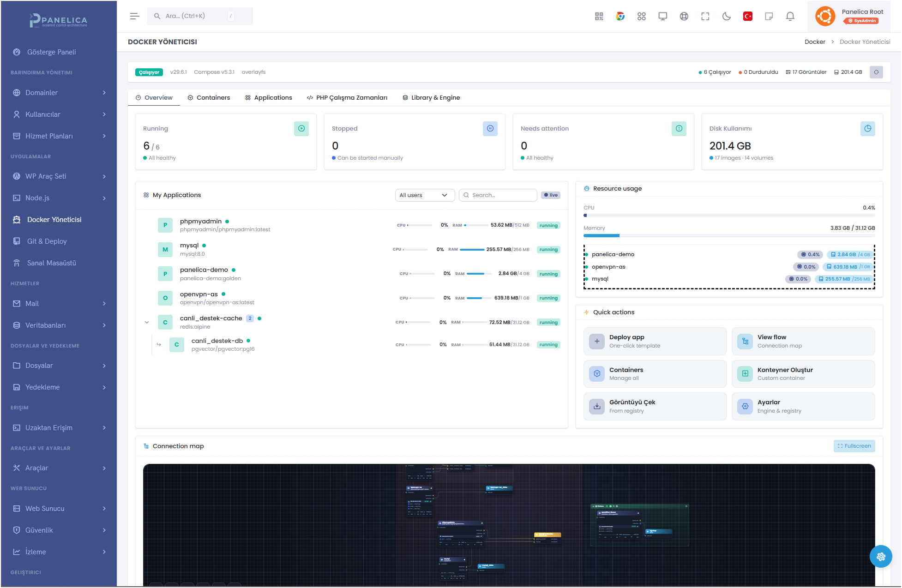Click the Ayarlar engine gear icon
The image size is (902, 588).
[745, 407]
